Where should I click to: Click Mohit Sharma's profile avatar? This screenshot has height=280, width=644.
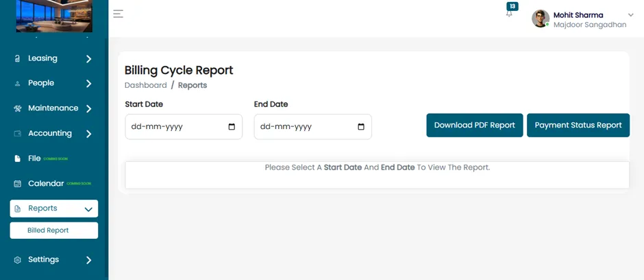541,19
